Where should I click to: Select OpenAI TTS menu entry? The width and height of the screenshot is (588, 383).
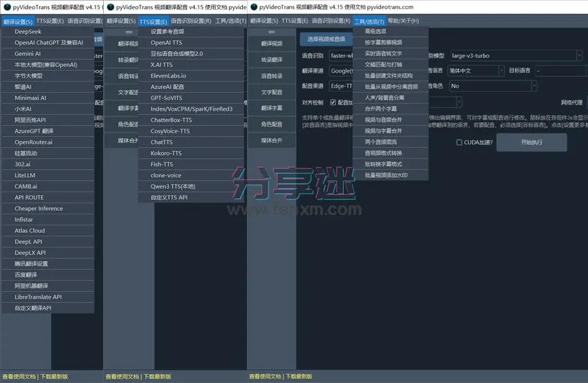click(x=191, y=43)
